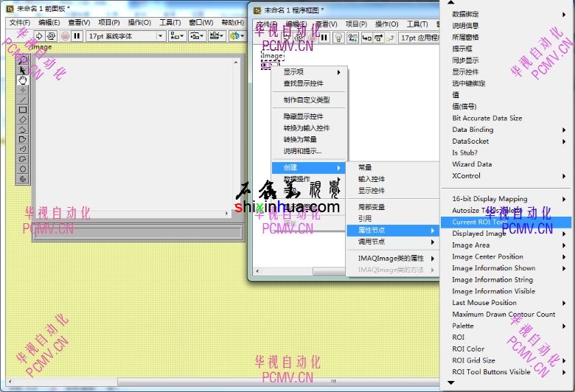Select 转换为常量 in the context menu
The height and width of the screenshot is (392, 575).
click(300, 139)
